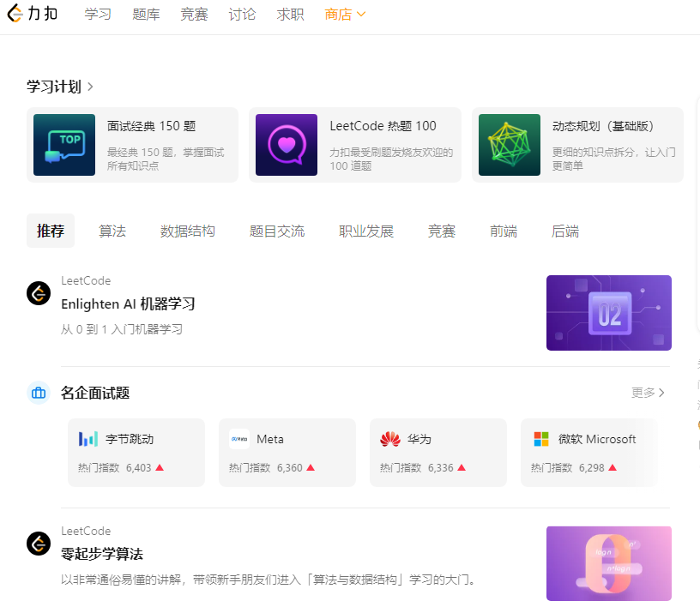The width and height of the screenshot is (700, 613).
Task: Switch to the 前端 tab
Action: (x=504, y=231)
